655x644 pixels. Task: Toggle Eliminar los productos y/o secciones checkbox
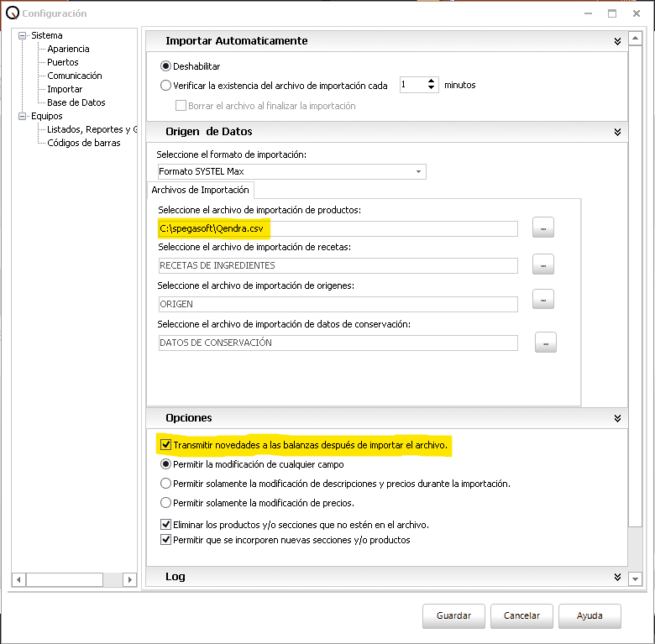(x=165, y=524)
